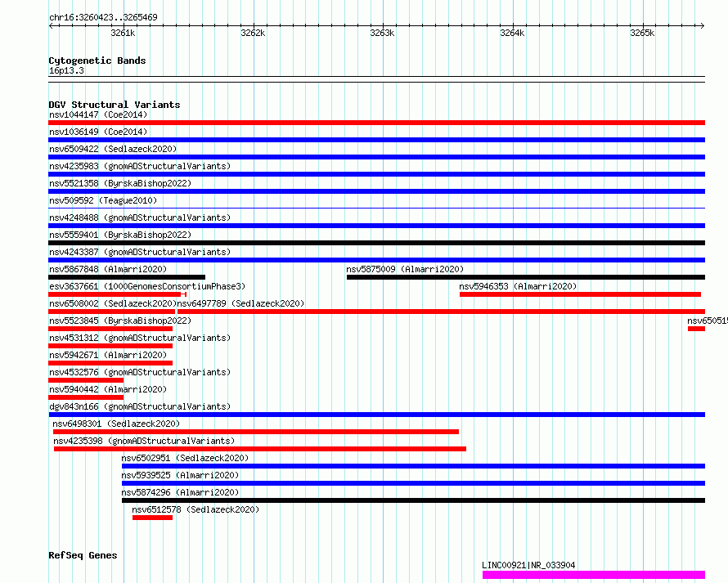Open nsv4235983 (gnomADStructuralVariants) label
Viewport: 728px width, 583px height.
tap(140, 166)
